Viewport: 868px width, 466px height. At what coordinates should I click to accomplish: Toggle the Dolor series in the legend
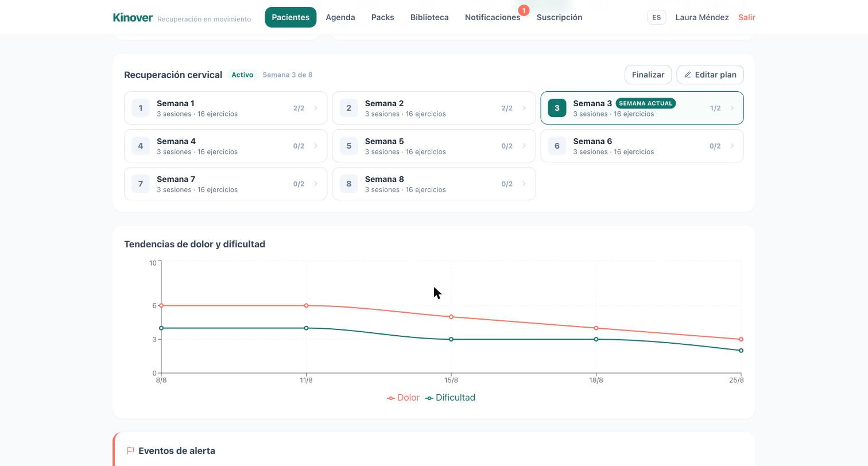click(403, 398)
